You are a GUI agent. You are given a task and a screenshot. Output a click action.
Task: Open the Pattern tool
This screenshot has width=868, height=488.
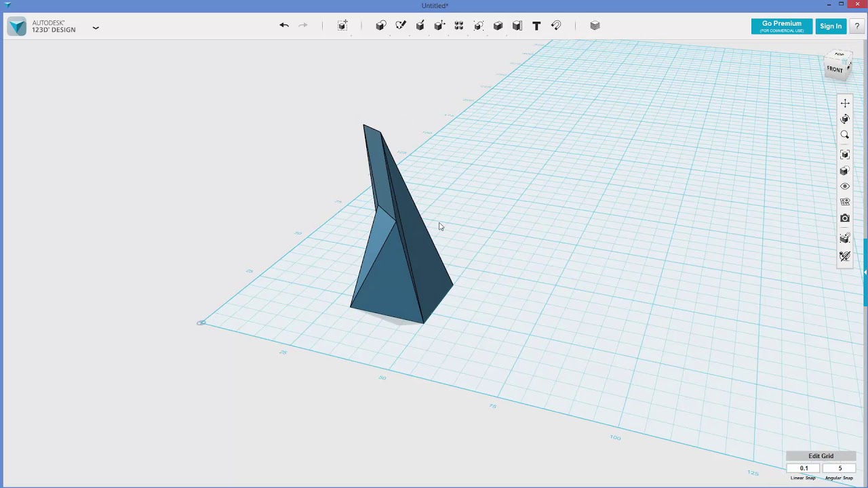coord(459,26)
